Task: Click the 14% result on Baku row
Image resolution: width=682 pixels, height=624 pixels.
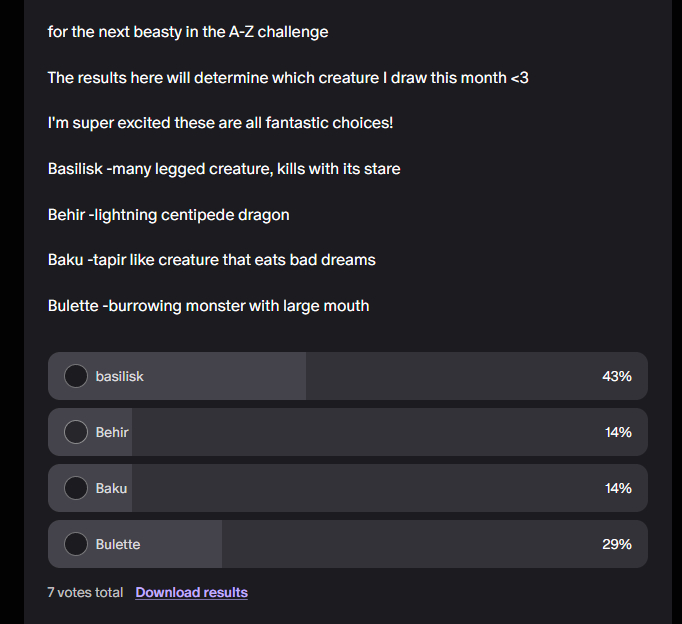Action: pyautogui.click(x=617, y=488)
